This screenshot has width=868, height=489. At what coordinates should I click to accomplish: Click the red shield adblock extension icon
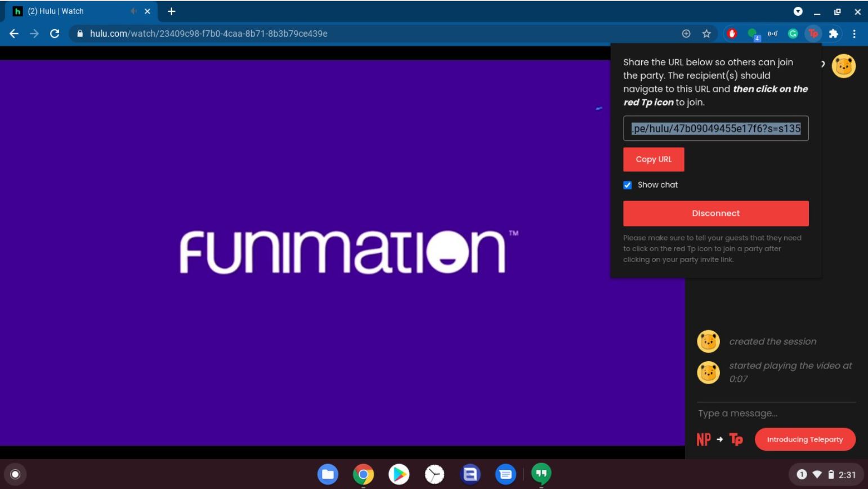click(x=732, y=34)
